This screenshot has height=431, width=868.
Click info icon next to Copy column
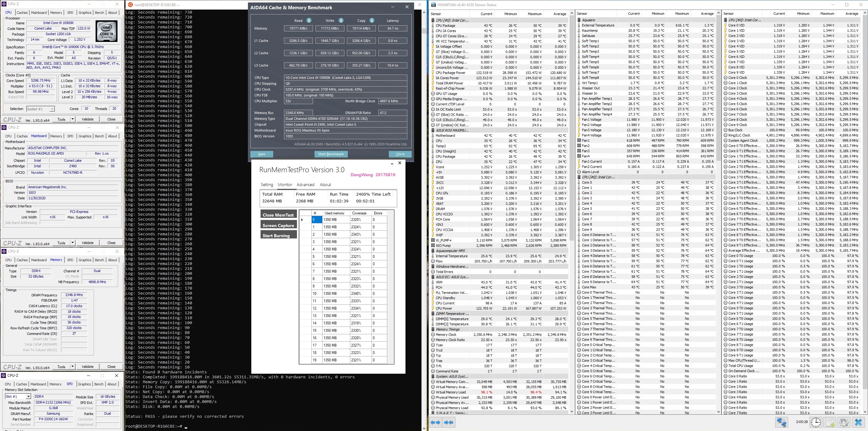click(372, 21)
